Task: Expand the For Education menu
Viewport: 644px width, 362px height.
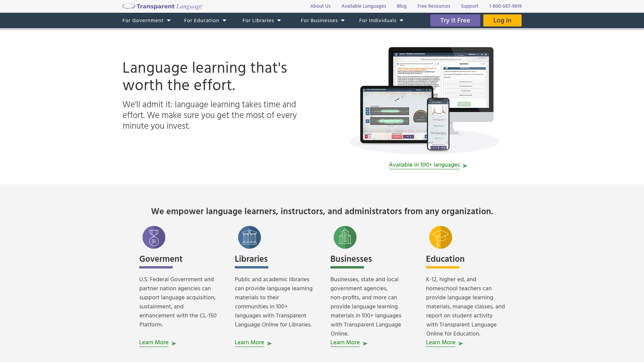Action: pyautogui.click(x=205, y=20)
